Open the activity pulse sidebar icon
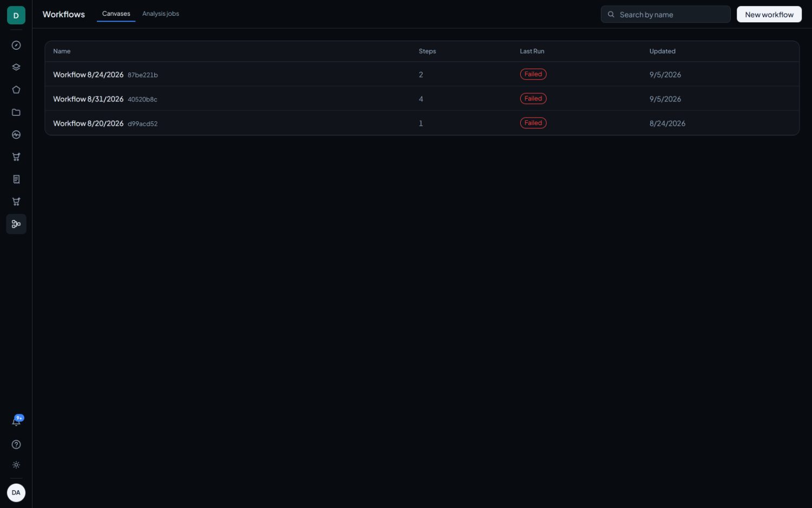The width and height of the screenshot is (812, 508). pyautogui.click(x=16, y=135)
